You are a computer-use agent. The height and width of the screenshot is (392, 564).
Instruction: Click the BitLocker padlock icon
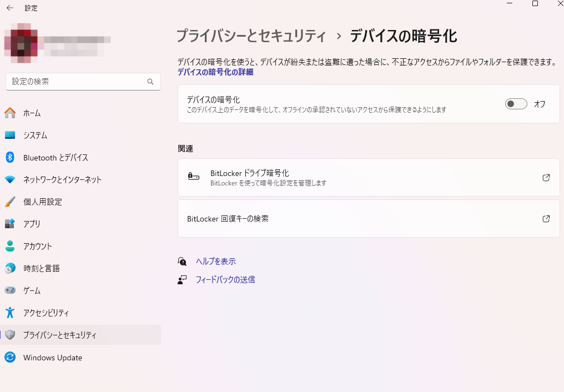pos(193,177)
